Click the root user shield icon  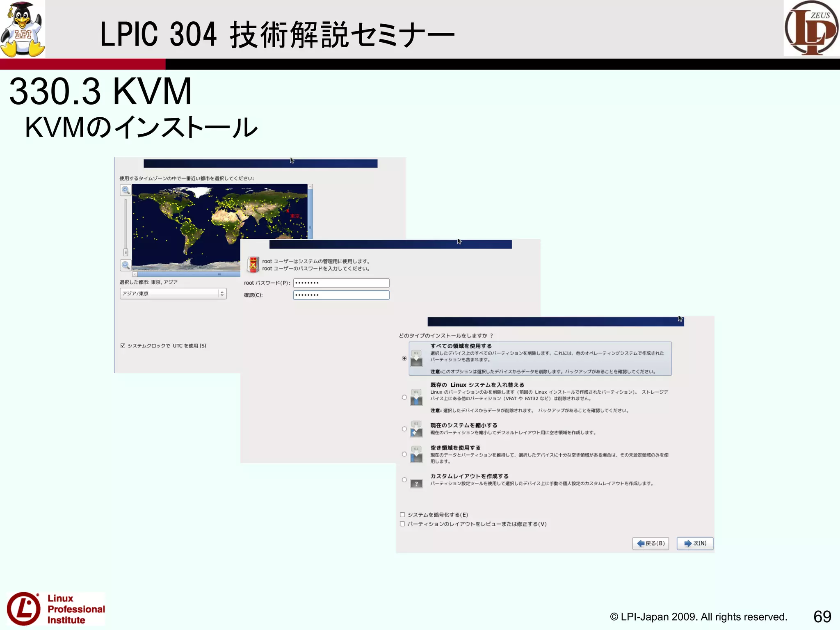(x=253, y=265)
